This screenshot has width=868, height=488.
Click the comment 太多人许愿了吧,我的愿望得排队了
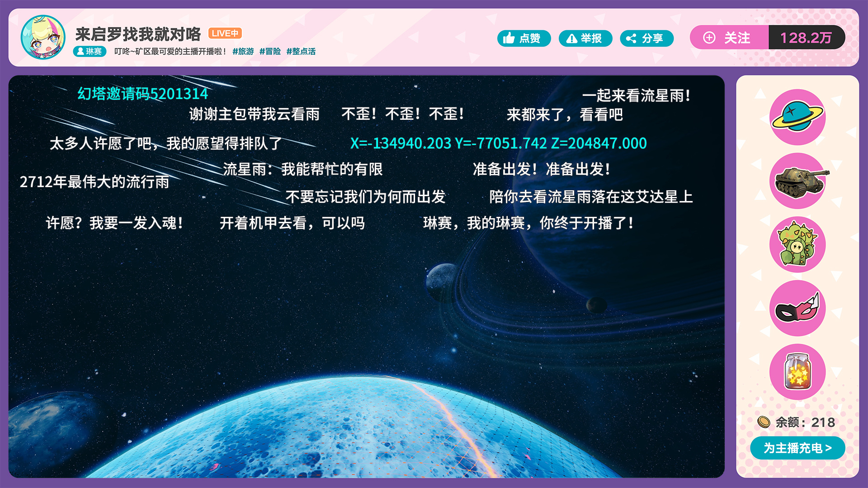[166, 143]
